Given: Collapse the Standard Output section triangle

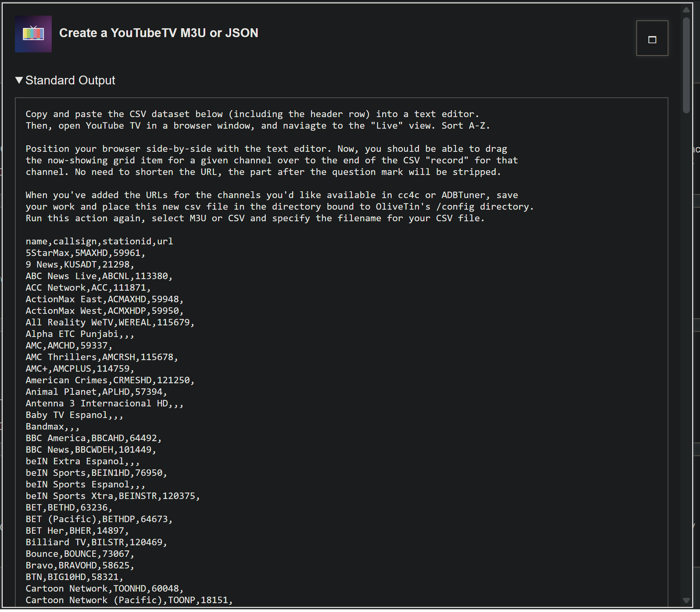Looking at the screenshot, I should [x=19, y=80].
